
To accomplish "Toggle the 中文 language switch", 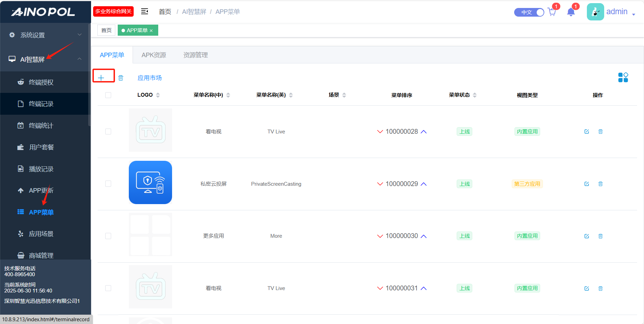I will [x=529, y=12].
